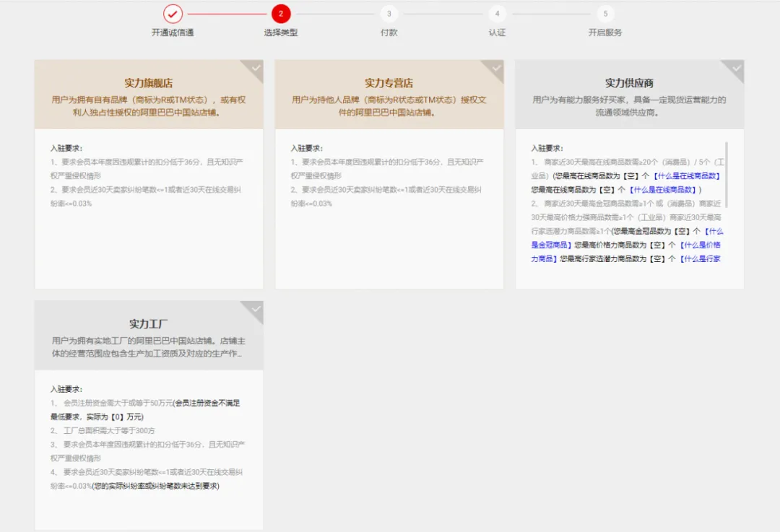Click the step 5 circle icon
This screenshot has width=780, height=532.
605,14
